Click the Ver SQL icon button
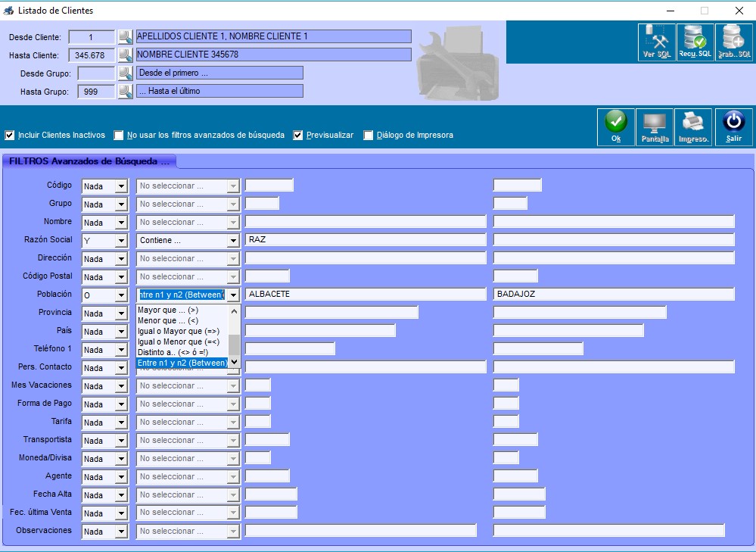756x552 pixels. click(x=657, y=42)
